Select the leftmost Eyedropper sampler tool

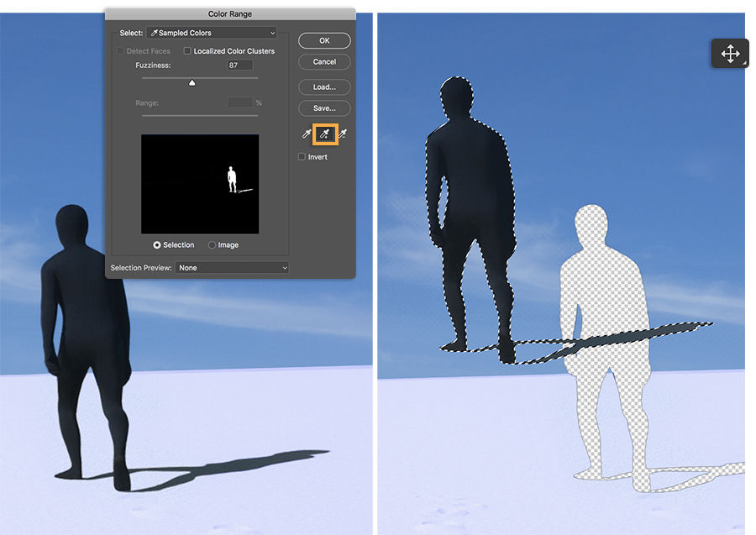click(x=305, y=134)
